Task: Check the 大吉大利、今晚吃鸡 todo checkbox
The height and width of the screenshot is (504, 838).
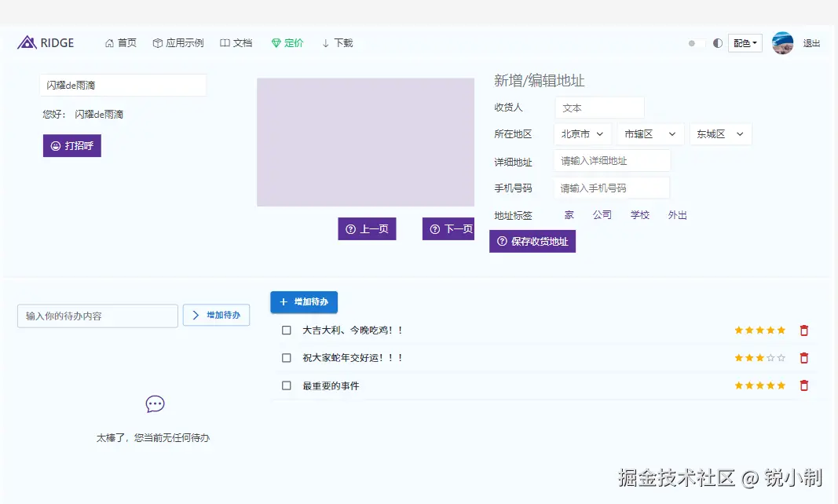Action: tap(287, 331)
